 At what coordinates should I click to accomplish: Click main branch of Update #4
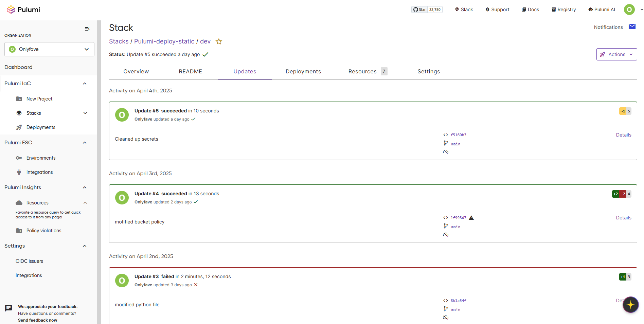click(455, 227)
